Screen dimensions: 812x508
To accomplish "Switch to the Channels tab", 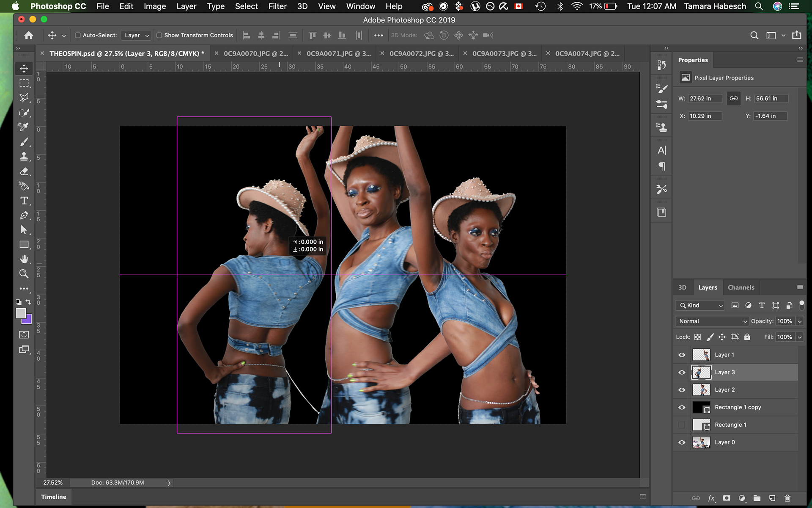I will 741,287.
